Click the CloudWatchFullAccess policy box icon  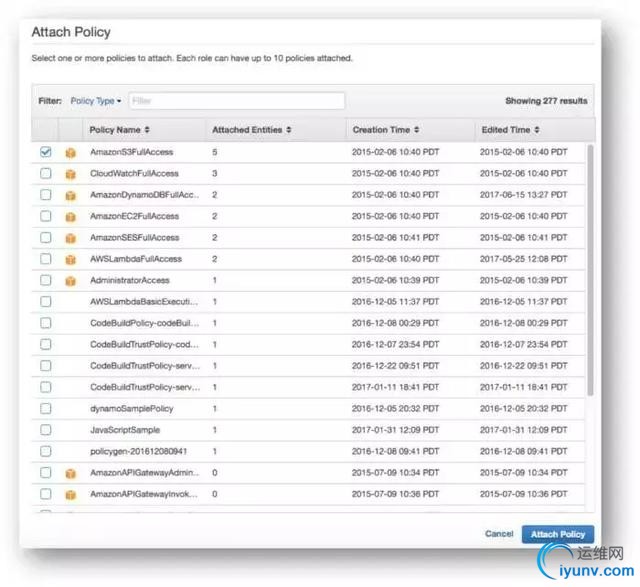click(70, 174)
